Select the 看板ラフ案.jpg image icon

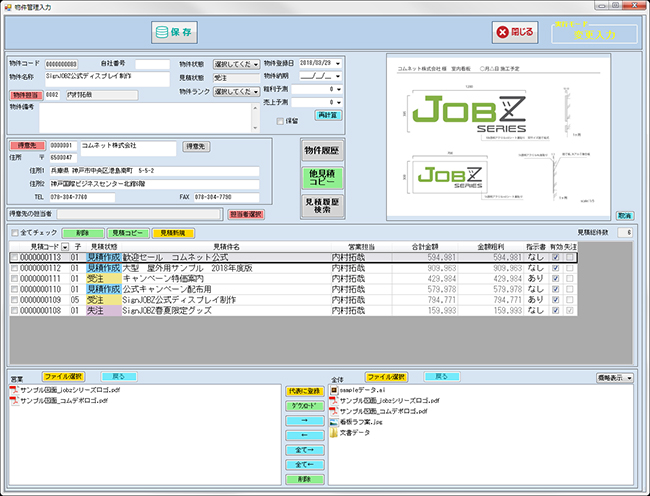pyautogui.click(x=334, y=422)
